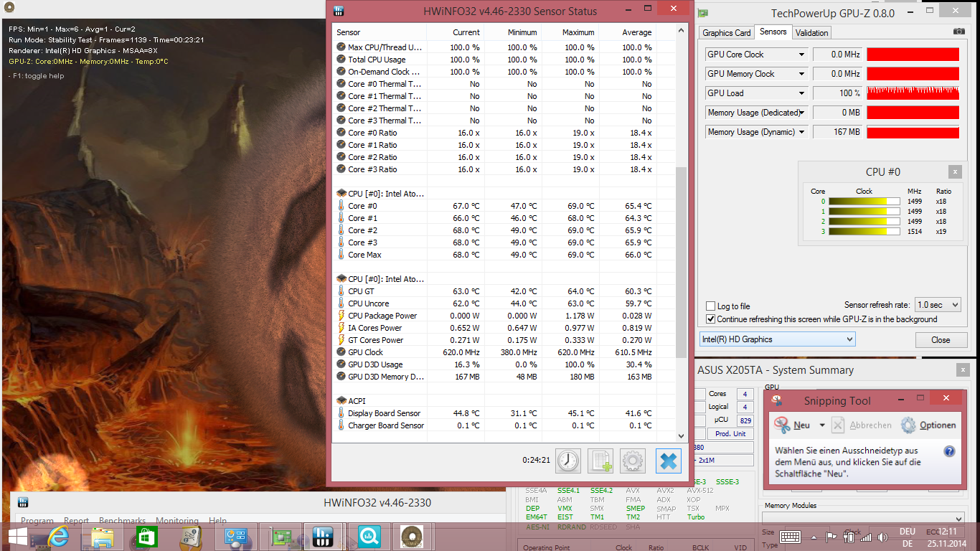Open the Control Panel taskbar icon
The image size is (980, 551).
point(235,537)
